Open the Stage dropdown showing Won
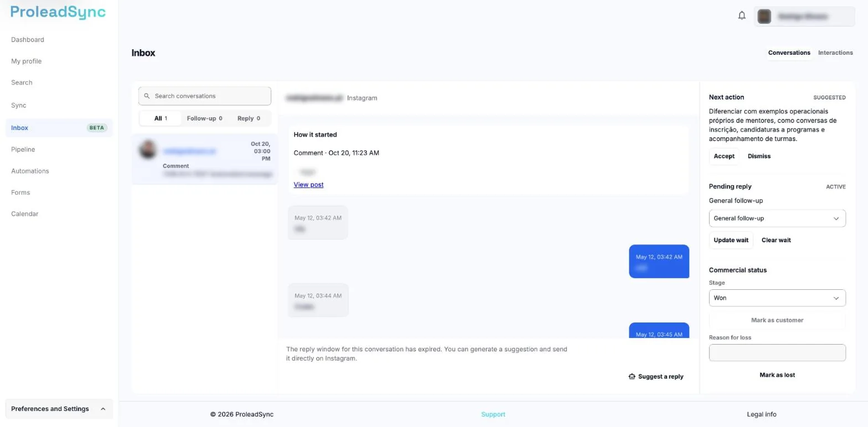Screen dimensions: 868x427 [777, 298]
